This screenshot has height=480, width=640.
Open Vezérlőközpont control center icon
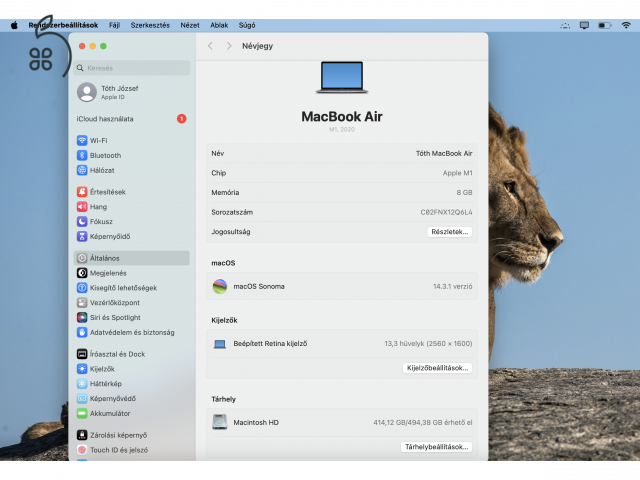(x=82, y=302)
